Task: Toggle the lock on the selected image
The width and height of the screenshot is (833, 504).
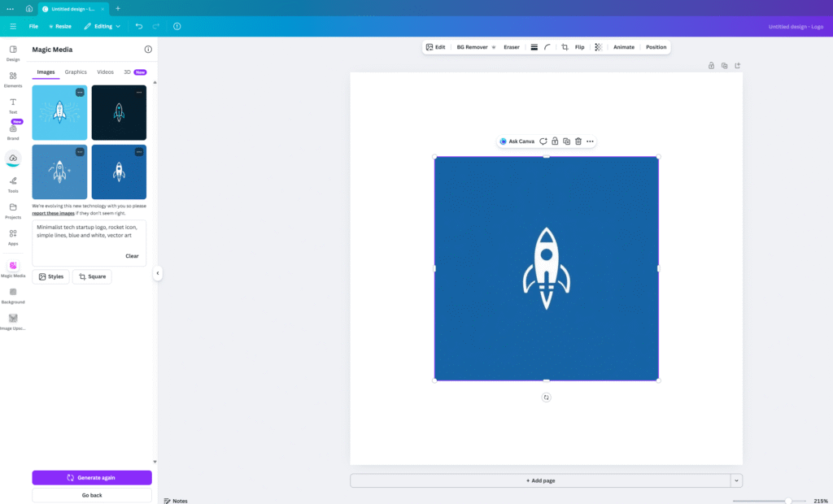Action: [555, 141]
